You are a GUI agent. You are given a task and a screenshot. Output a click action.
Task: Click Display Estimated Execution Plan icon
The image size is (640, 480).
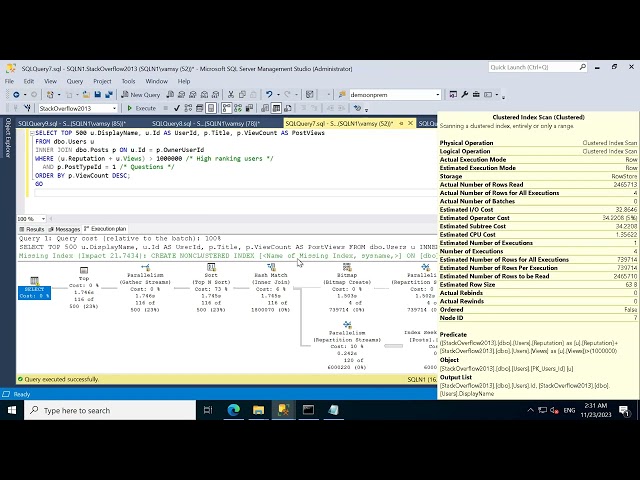point(188,108)
